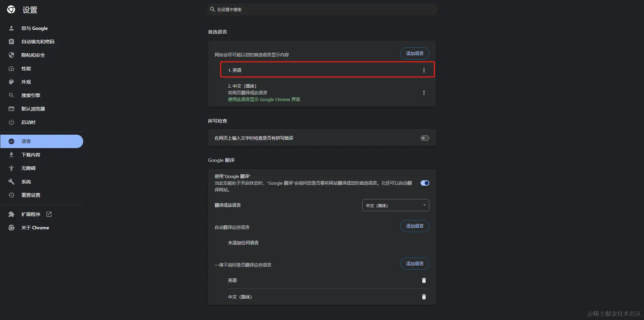Image resolution: width=644 pixels, height=320 pixels.
Task: Click the 未添加任何语言 text
Action: point(243,243)
